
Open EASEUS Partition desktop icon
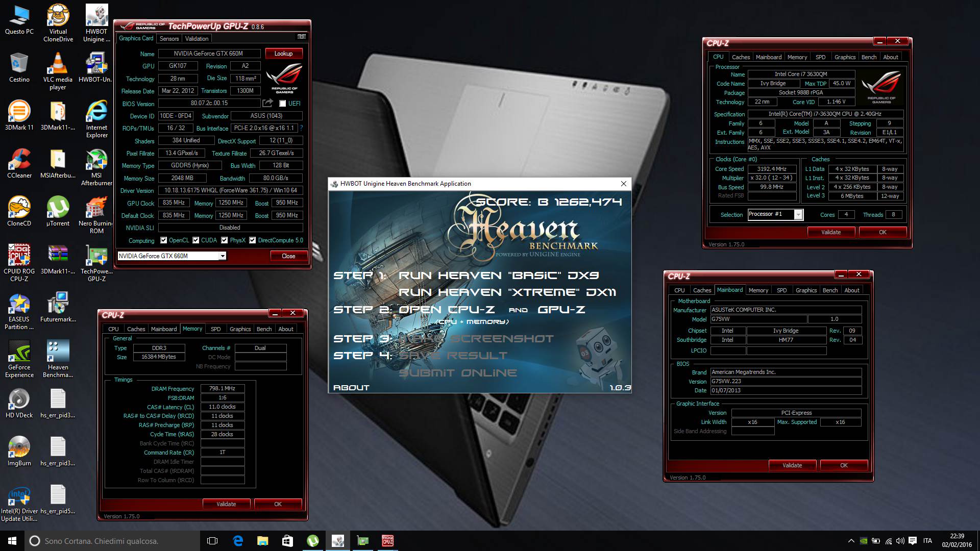click(19, 311)
